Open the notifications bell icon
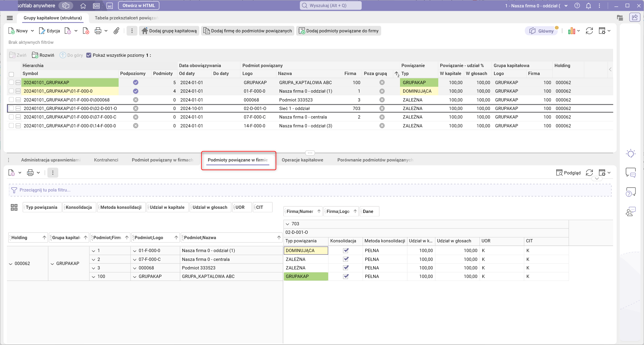This screenshot has width=644, height=345. 588,6
